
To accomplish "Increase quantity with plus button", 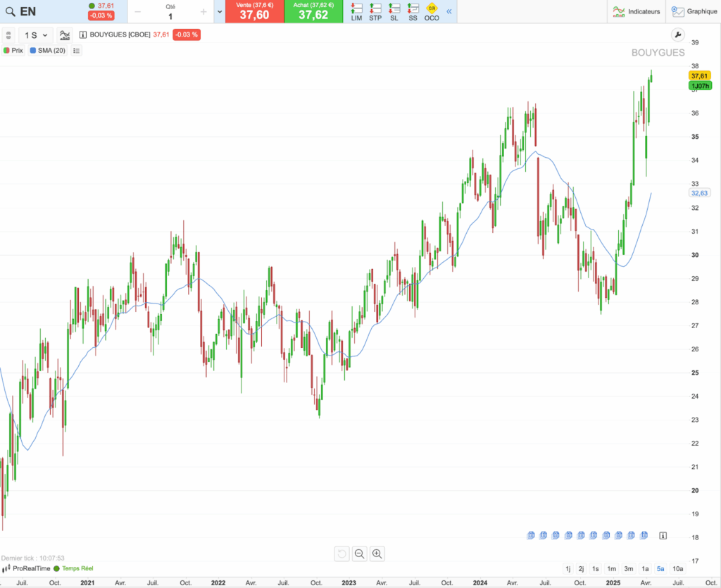I will coord(203,12).
